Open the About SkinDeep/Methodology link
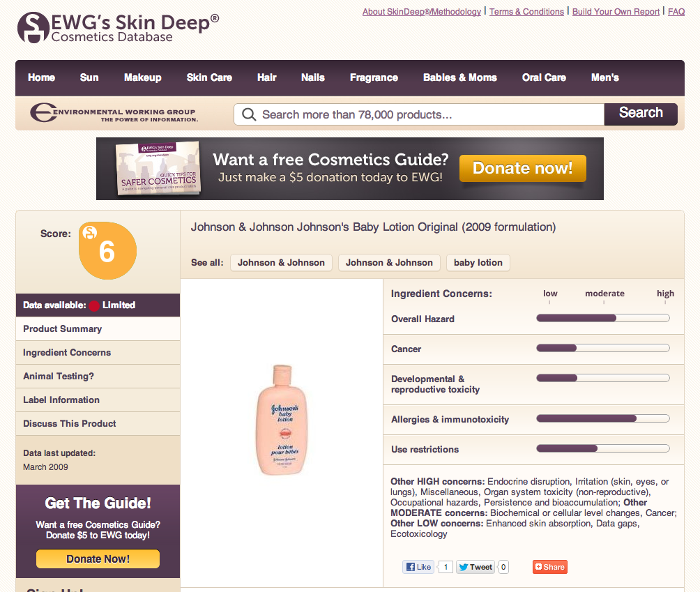Image resolution: width=700 pixels, height=592 pixels. pyautogui.click(x=422, y=12)
